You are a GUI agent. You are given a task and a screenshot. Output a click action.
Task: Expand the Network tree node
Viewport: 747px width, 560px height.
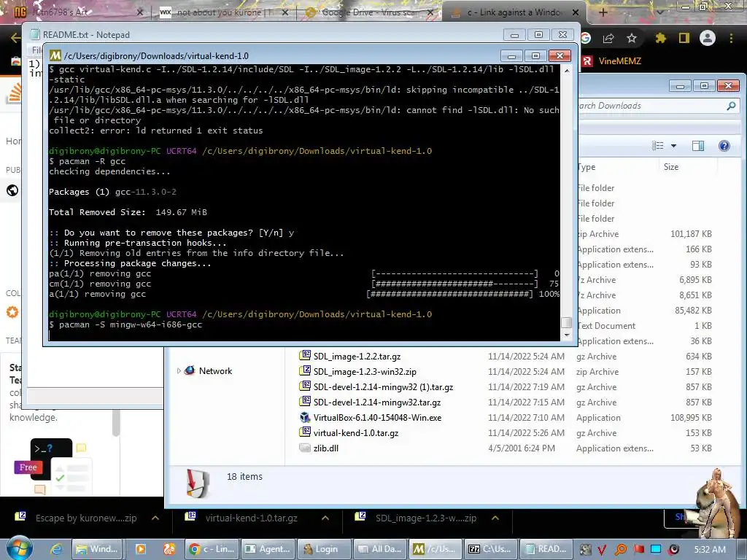pyautogui.click(x=179, y=371)
